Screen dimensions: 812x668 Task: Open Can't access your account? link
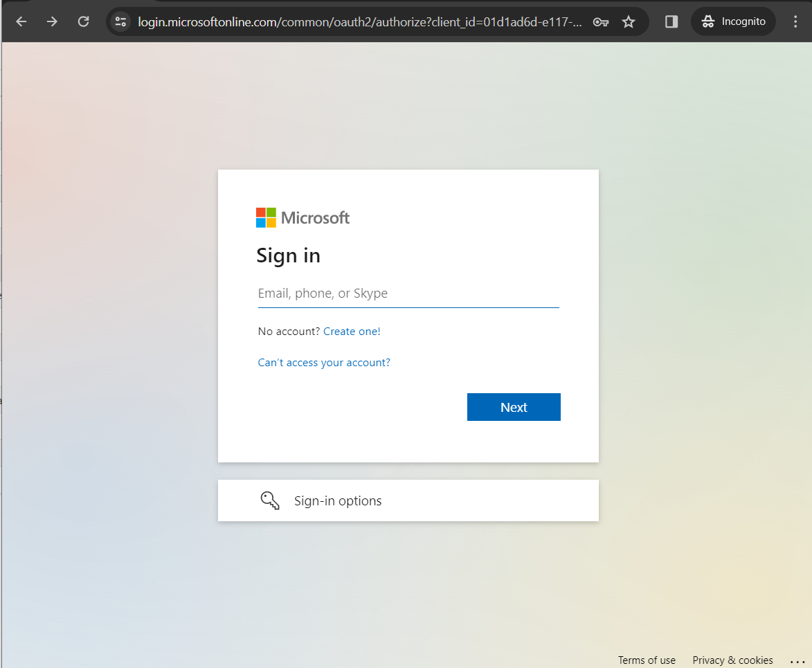[324, 363]
